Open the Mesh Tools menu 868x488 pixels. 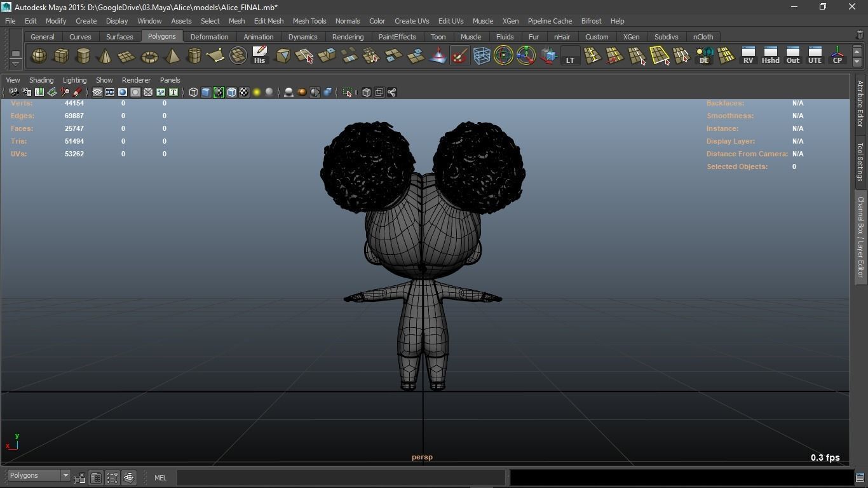309,21
